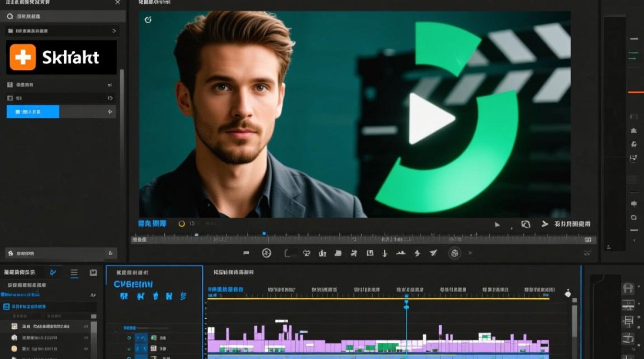This screenshot has width=644, height=359.
Task: Select the blue highlighted item in the left panel
Action: [x=33, y=112]
